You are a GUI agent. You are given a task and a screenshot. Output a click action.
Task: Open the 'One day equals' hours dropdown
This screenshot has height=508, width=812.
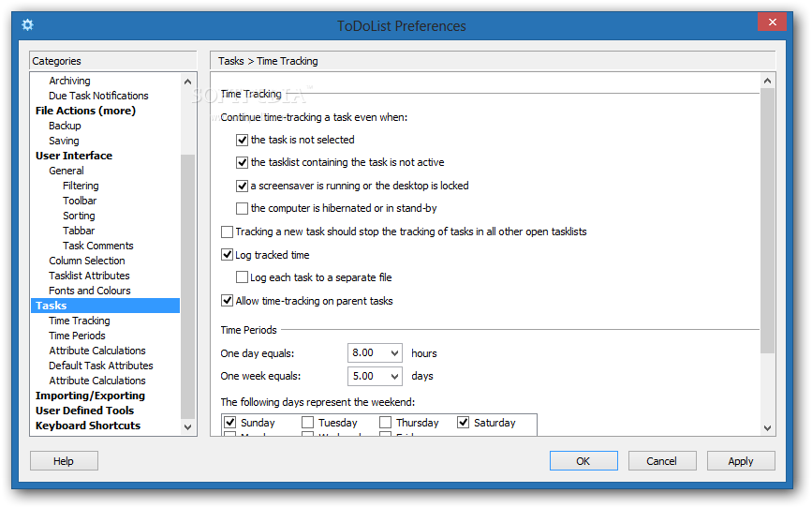coord(394,353)
